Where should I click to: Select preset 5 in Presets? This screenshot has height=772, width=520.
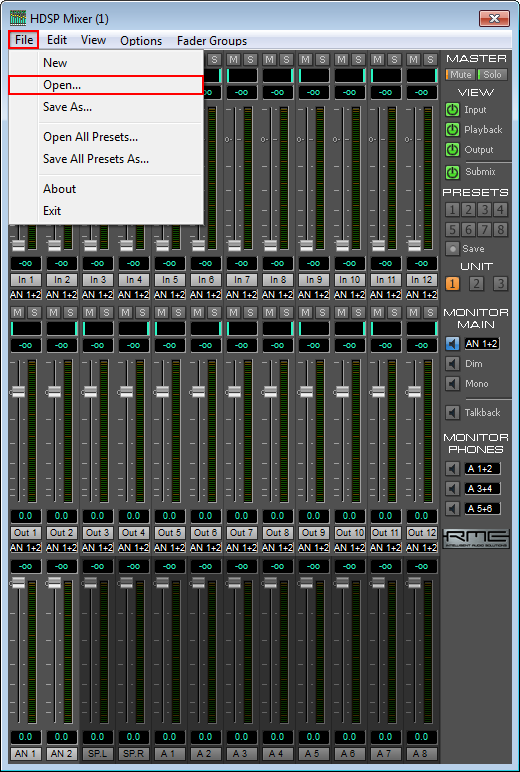click(x=453, y=229)
